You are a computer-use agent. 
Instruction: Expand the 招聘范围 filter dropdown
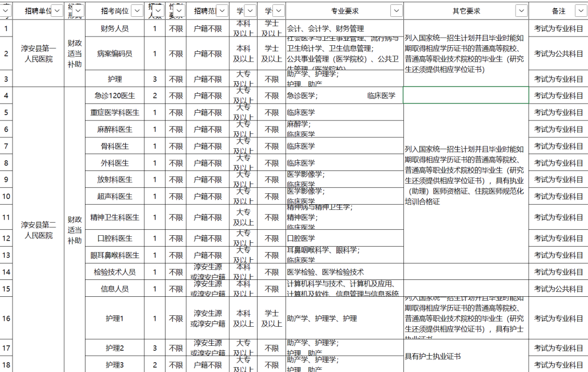click(221, 11)
